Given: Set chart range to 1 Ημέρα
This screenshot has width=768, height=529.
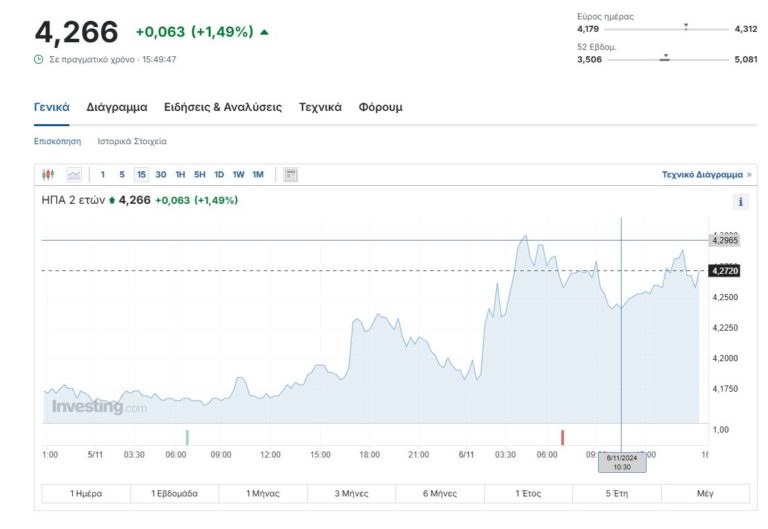Looking at the screenshot, I should coord(86,493).
